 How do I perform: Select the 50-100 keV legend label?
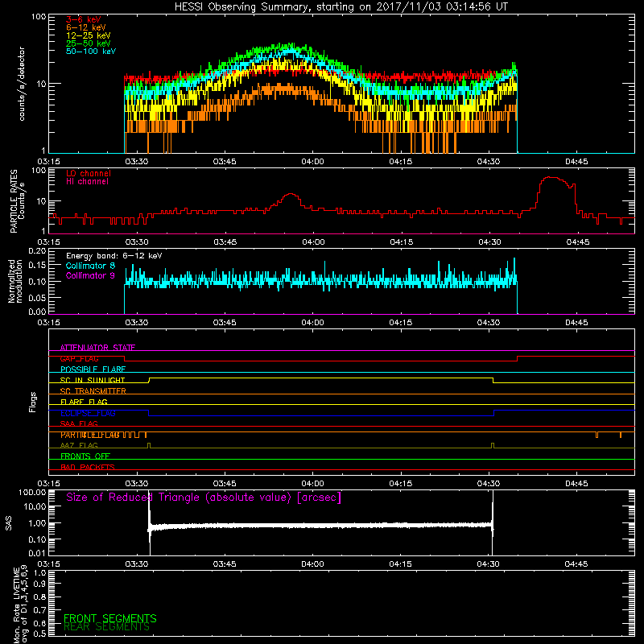tap(91, 52)
